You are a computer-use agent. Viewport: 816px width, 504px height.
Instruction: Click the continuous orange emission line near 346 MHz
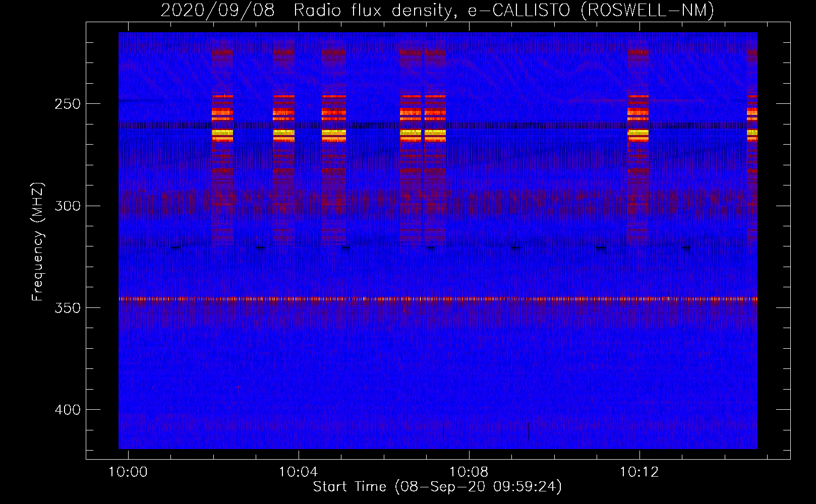click(438, 299)
